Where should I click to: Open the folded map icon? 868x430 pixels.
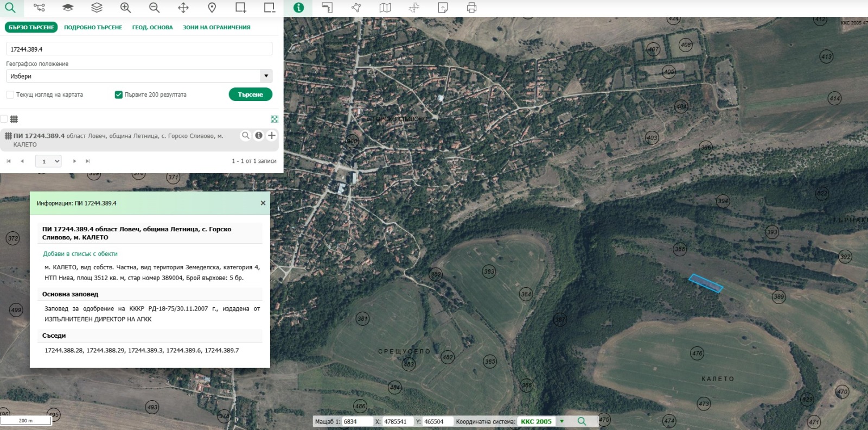click(x=385, y=8)
